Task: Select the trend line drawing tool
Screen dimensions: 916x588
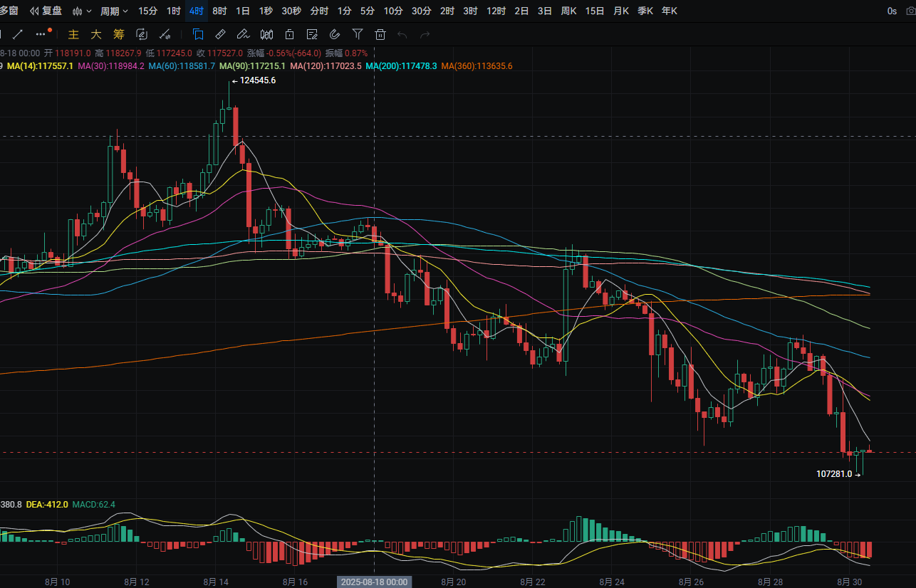Action: pos(18,34)
